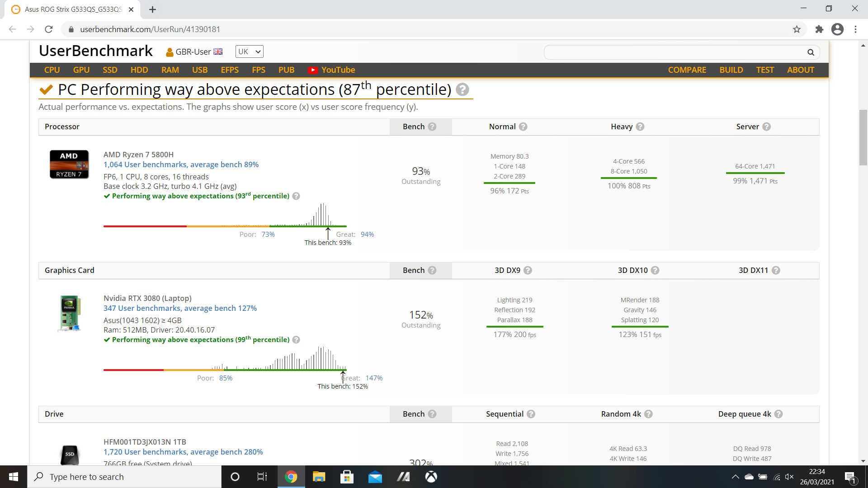Open the UK country dropdown
Image resolution: width=868 pixels, height=488 pixels.
click(249, 52)
